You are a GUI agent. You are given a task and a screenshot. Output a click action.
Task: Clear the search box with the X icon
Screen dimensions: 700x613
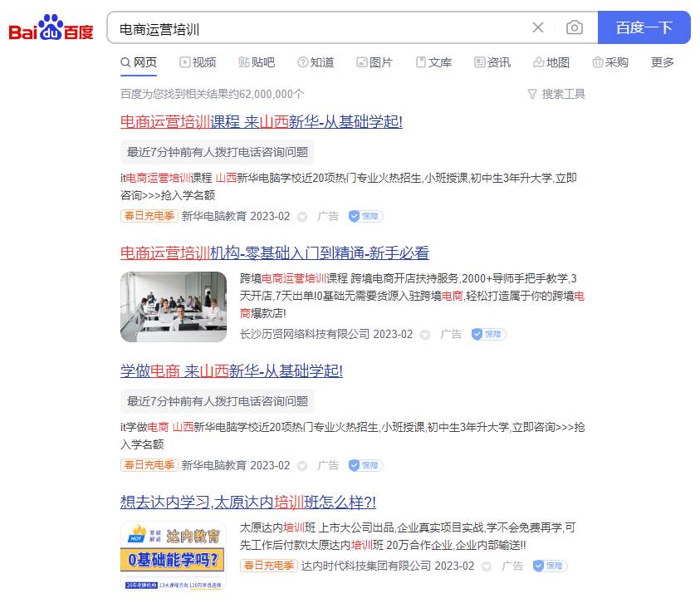click(x=537, y=27)
